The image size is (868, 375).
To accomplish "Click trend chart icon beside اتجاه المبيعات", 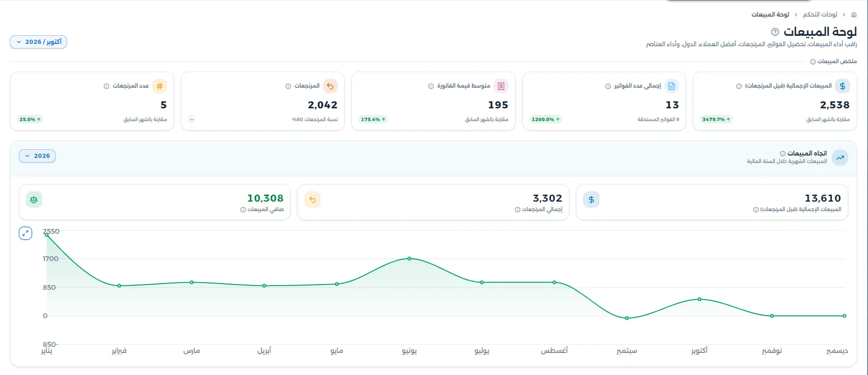I will (840, 157).
